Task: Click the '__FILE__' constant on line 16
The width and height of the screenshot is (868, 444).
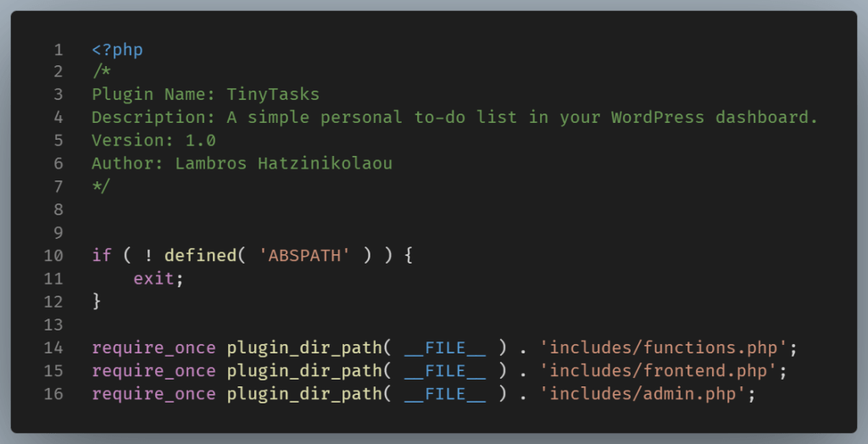Action: (x=445, y=394)
